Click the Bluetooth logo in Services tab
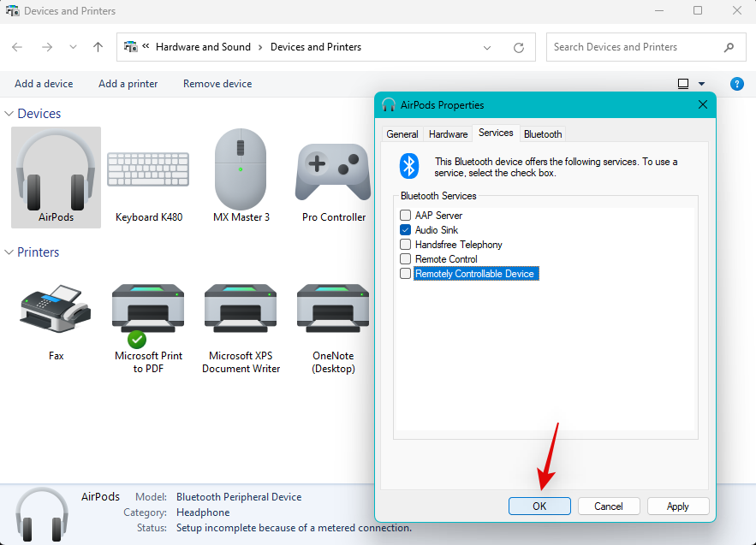756x545 pixels. [409, 166]
